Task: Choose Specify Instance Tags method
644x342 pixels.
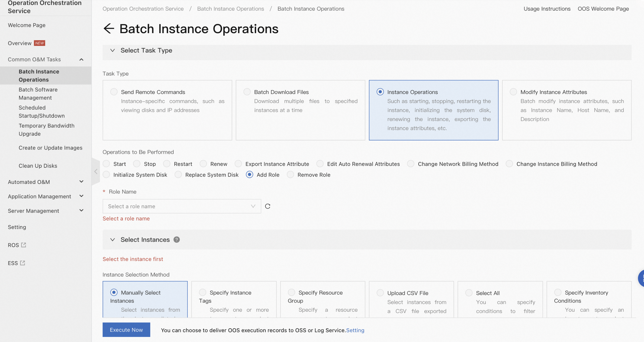Action: pos(203,292)
